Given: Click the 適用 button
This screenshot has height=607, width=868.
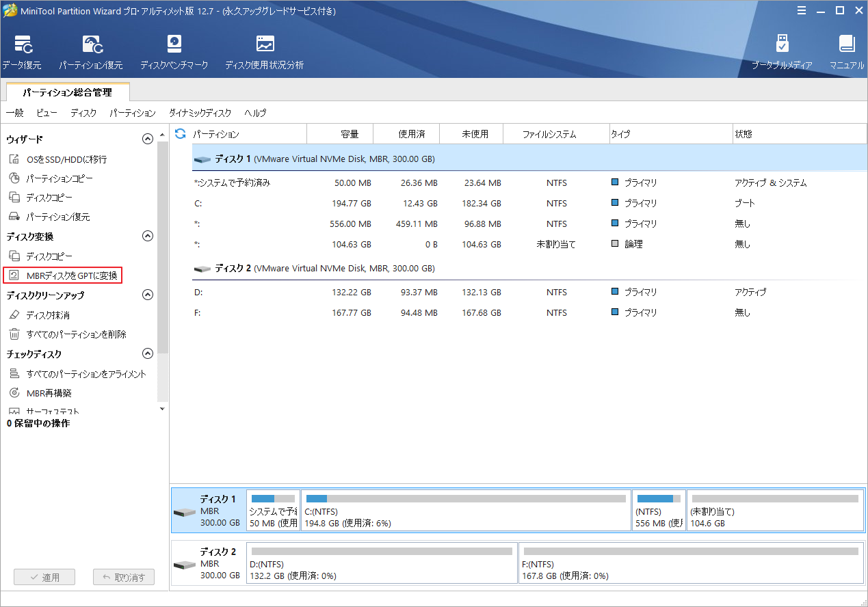Looking at the screenshot, I should (x=44, y=577).
